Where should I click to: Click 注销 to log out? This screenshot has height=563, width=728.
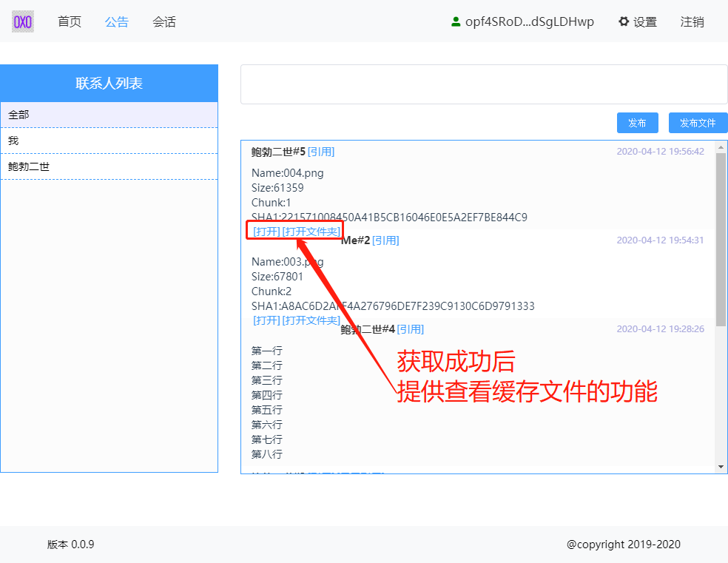692,21
